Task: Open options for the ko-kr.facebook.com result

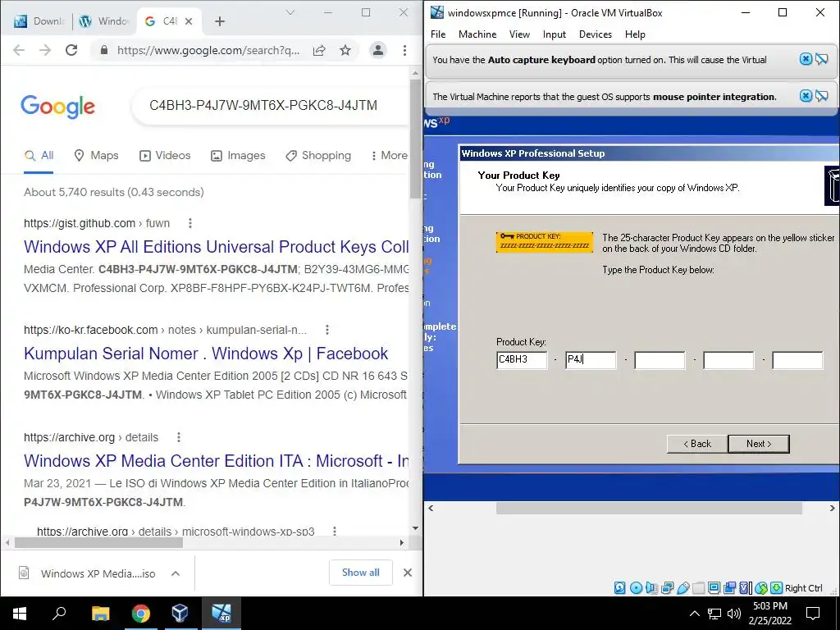Action: 327,330
